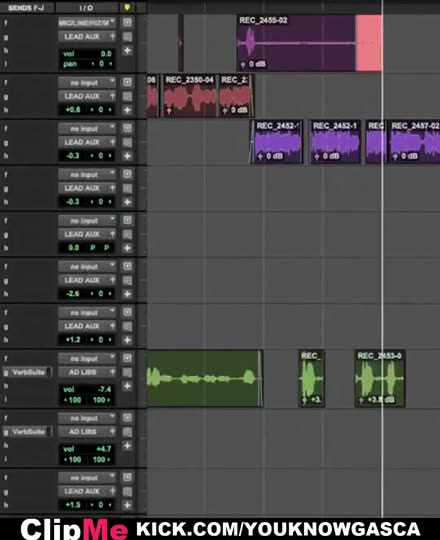Click the plus icon beside the -2.6 volume
The width and height of the screenshot is (440, 540).
(x=127, y=294)
